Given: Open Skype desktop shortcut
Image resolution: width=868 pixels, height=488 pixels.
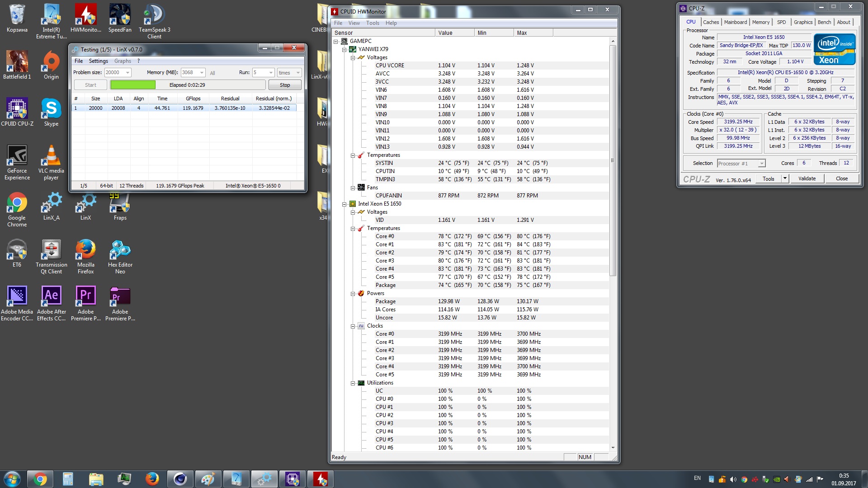Looking at the screenshot, I should pyautogui.click(x=51, y=109).
